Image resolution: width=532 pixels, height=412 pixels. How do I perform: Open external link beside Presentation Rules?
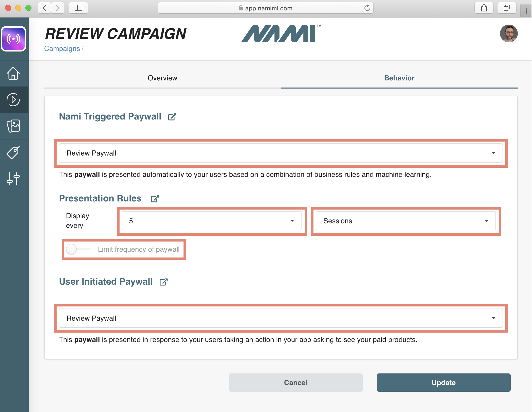155,199
